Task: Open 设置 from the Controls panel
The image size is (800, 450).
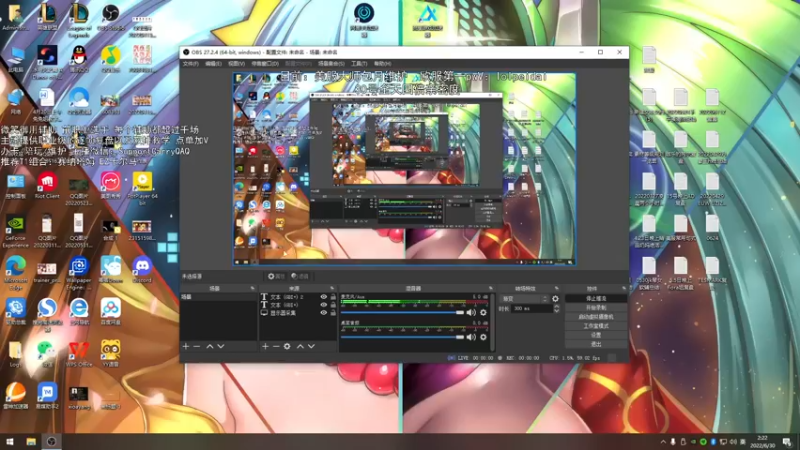Action: tap(596, 335)
